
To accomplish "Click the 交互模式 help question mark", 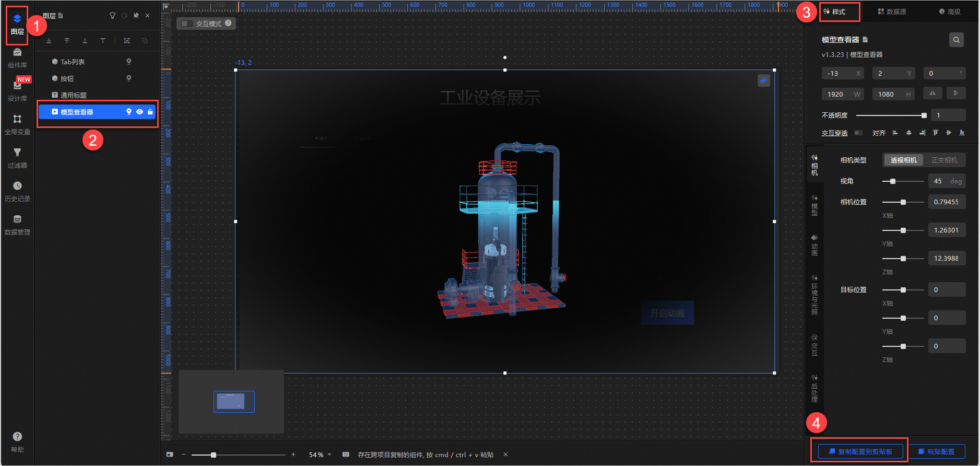I will 228,23.
